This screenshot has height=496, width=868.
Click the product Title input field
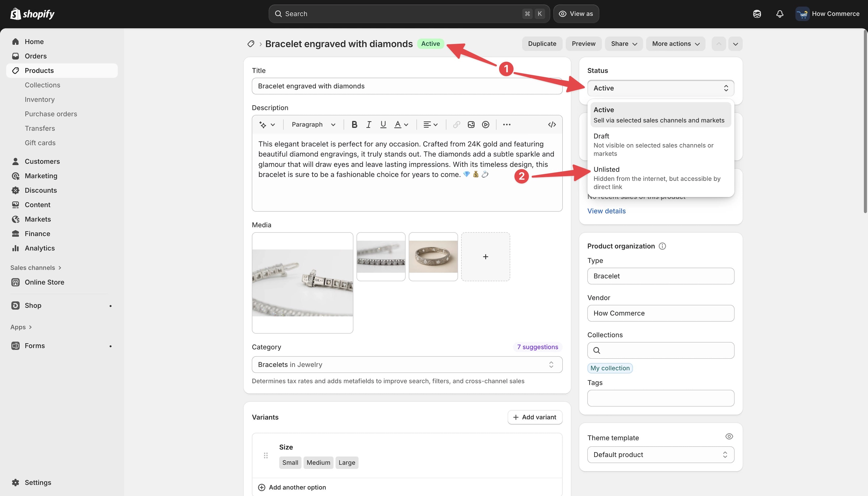pyautogui.click(x=407, y=86)
